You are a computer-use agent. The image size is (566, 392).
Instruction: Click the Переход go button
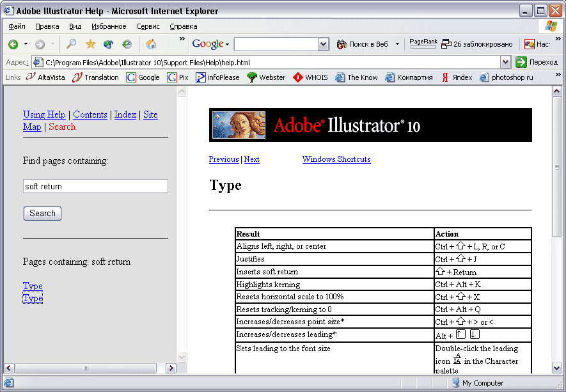tap(537, 62)
